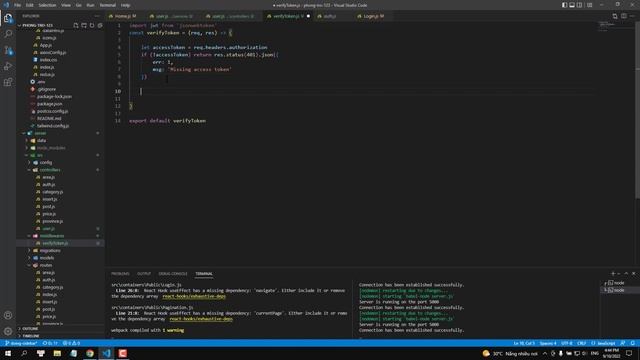Viewport: 640px width, 360px height.
Task: Maximize the terminal panel size
Action: click(626, 273)
